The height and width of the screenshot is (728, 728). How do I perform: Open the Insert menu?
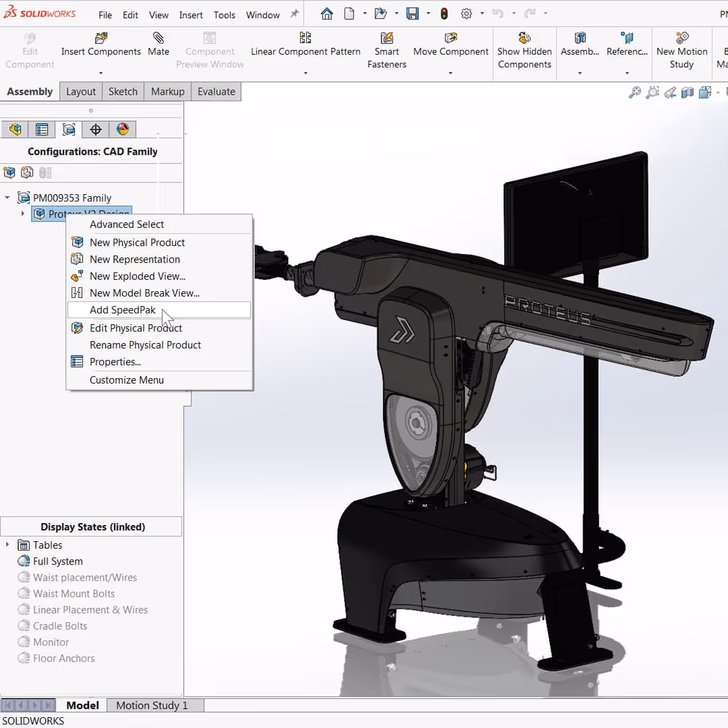pyautogui.click(x=191, y=15)
